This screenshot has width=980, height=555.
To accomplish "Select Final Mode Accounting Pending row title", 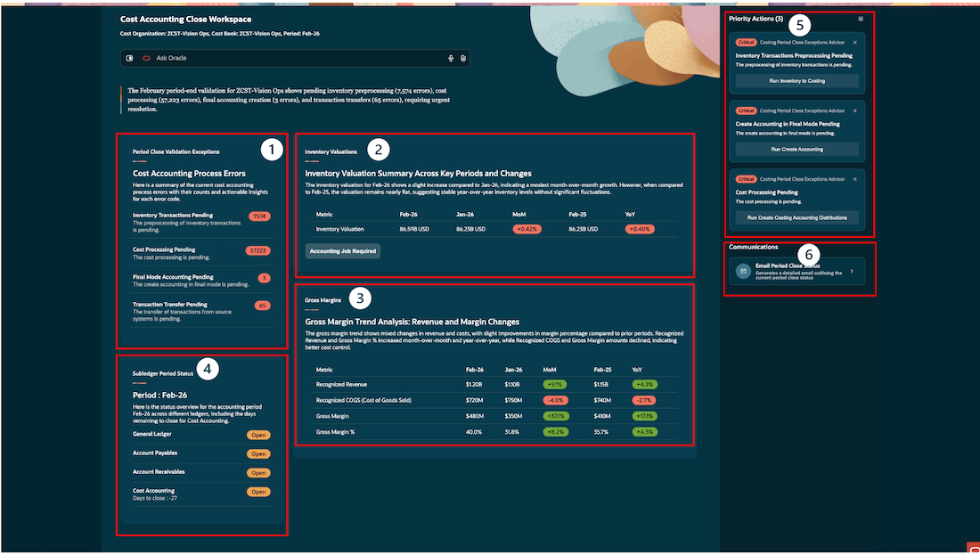I will click(x=173, y=278).
